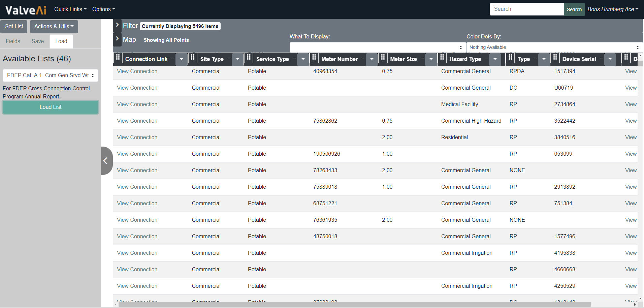Select the Commercial High Hazard cell

coord(471,121)
